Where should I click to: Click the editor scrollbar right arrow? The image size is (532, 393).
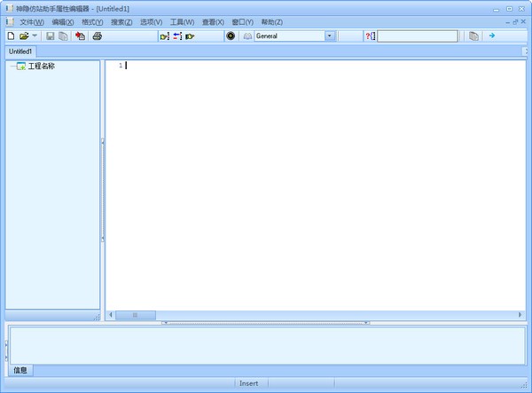(x=520, y=315)
